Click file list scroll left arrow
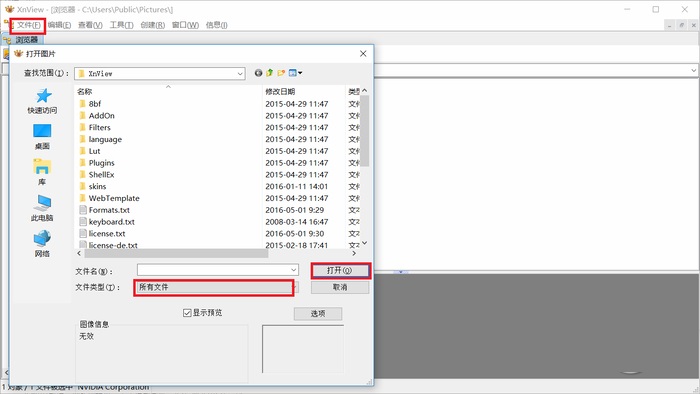Screen dimensions: 700x394 (x=79, y=253)
